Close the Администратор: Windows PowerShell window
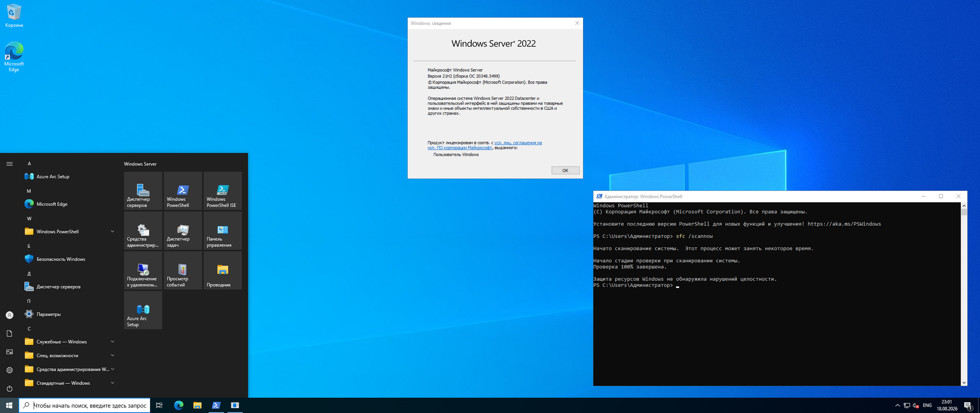The width and height of the screenshot is (980, 413). pos(958,196)
